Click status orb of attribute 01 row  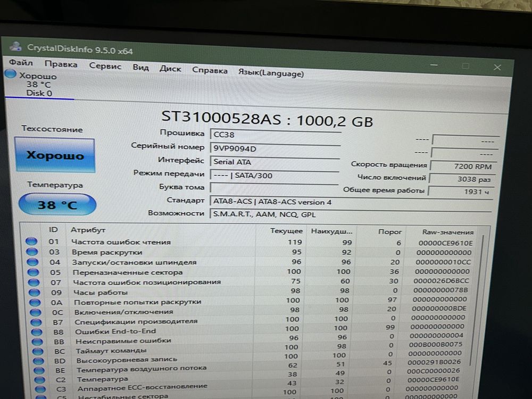pos(31,241)
